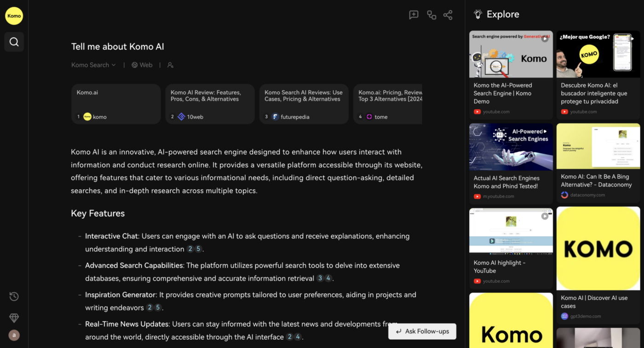Click 'Interactive Chat' bold text
This screenshot has width=644, height=348.
click(111, 236)
